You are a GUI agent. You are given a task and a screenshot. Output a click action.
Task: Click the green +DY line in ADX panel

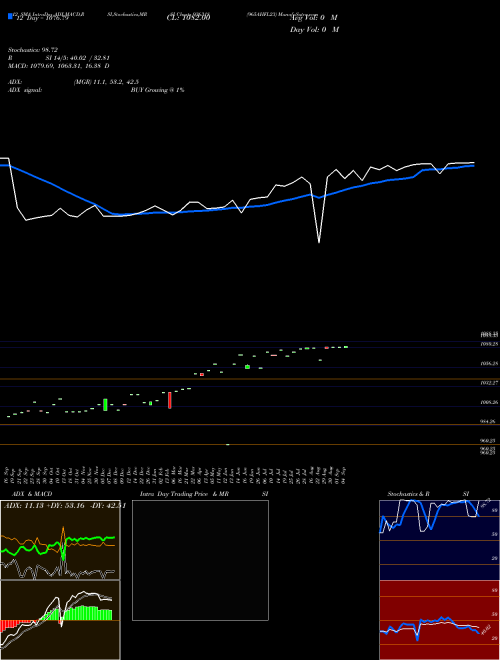tap(88, 538)
